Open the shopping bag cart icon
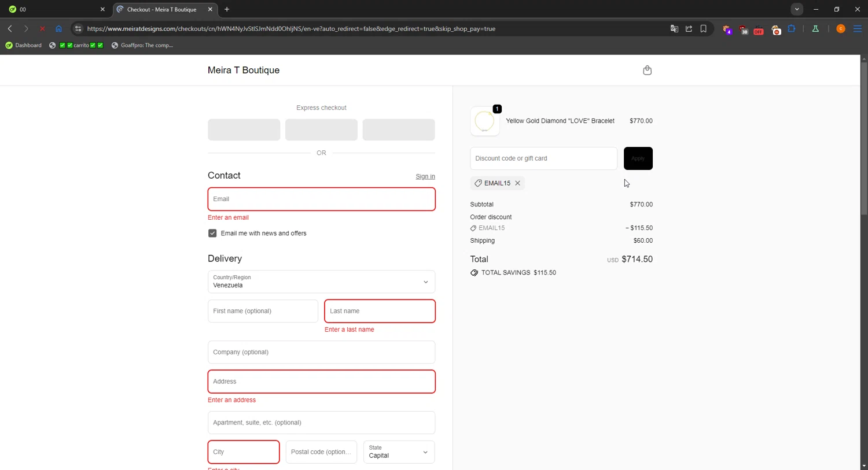Image resolution: width=868 pixels, height=470 pixels. point(647,70)
